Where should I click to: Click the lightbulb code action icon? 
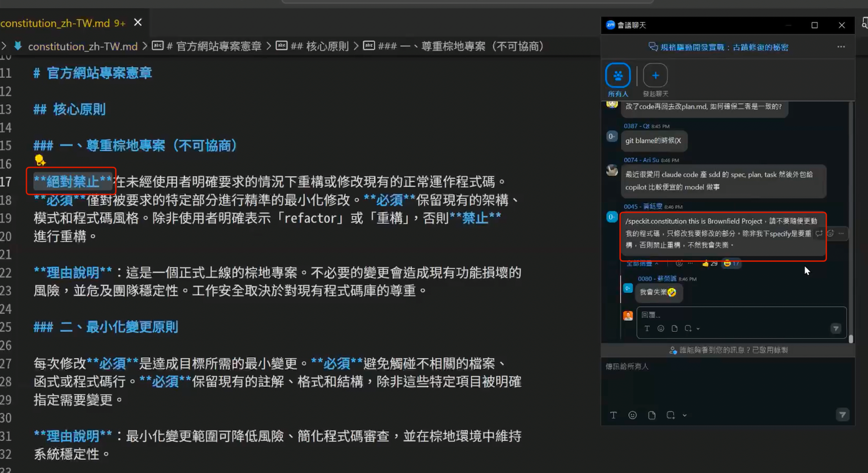coord(40,160)
